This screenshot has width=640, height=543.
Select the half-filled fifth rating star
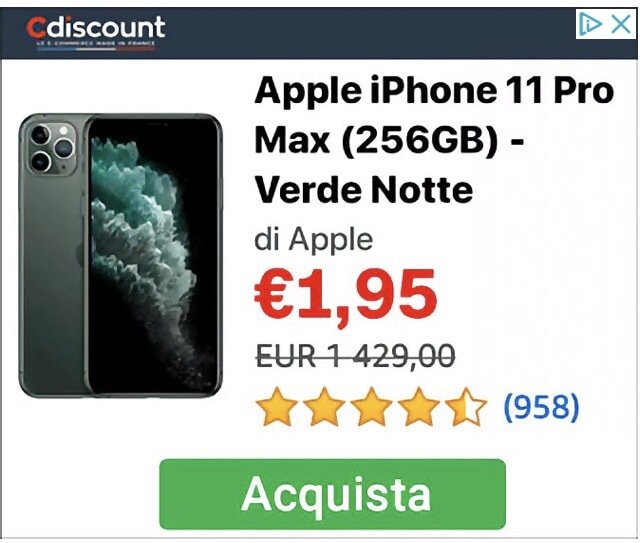click(x=466, y=407)
